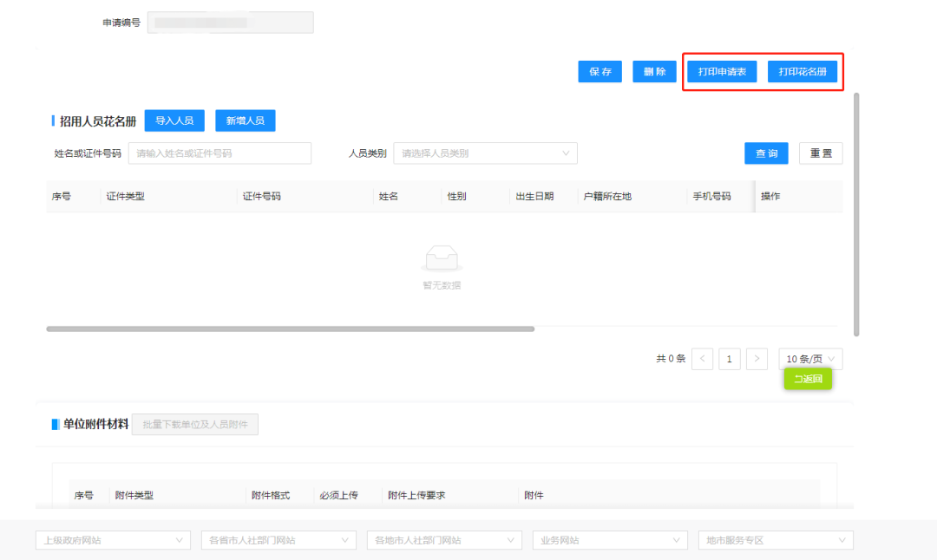This screenshot has height=560, width=937.
Task: Add a person with 新增人员
Action: pos(245,120)
